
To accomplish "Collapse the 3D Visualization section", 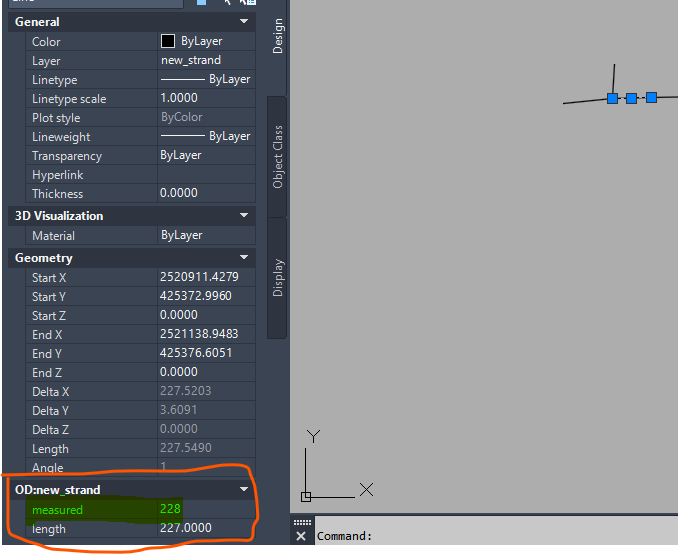I will (x=244, y=215).
